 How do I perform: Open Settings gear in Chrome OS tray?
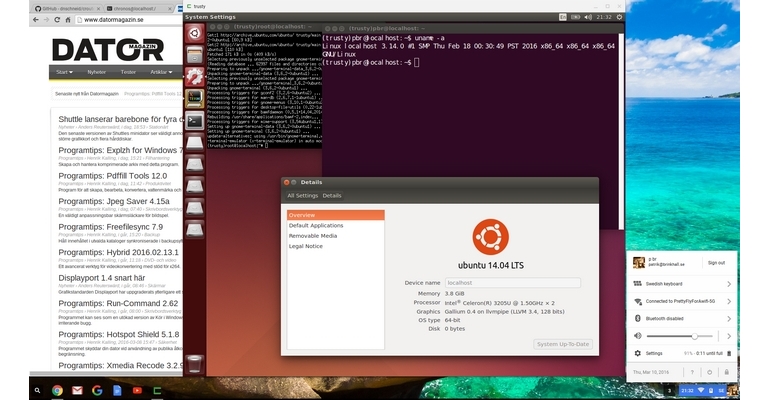[637, 353]
